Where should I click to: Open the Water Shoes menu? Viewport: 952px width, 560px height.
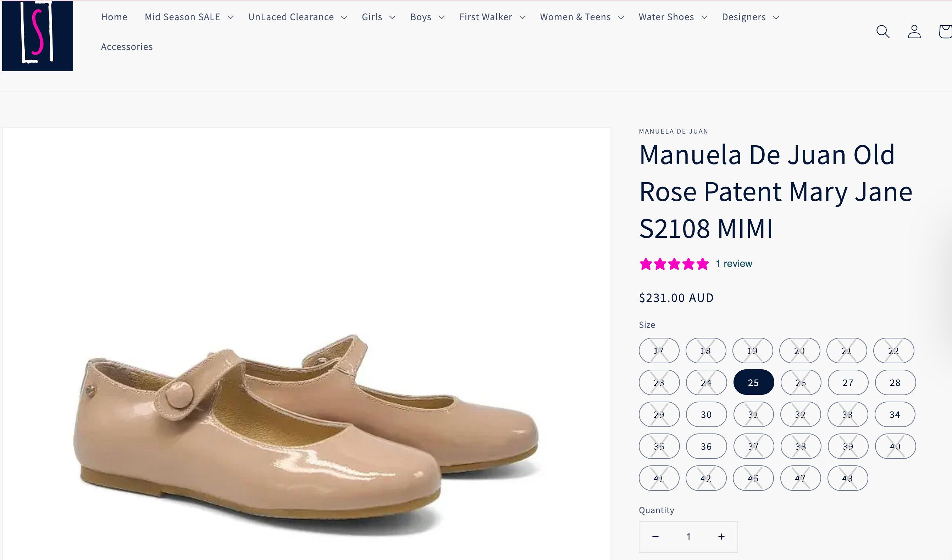[x=673, y=17]
